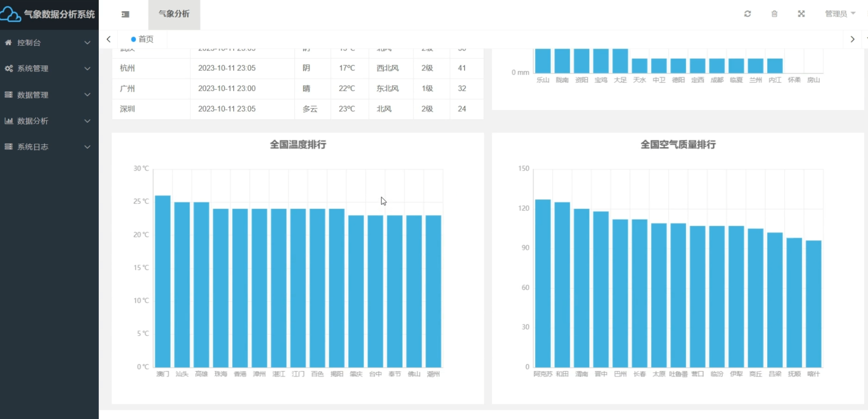Open the 管理员 user dropdown
The height and width of the screenshot is (419, 868).
click(840, 14)
